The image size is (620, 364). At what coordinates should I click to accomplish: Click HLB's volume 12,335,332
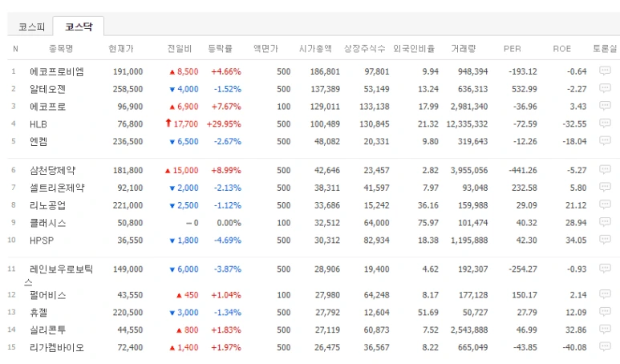click(x=467, y=124)
